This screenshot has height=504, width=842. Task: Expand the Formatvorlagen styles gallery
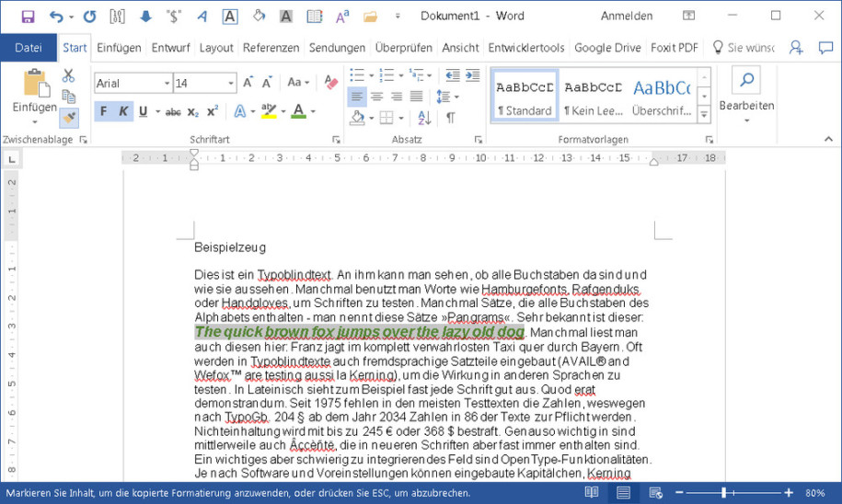pos(704,114)
